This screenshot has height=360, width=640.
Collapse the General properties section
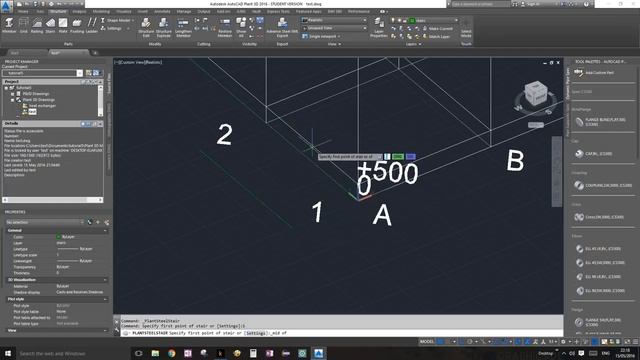[105, 231]
